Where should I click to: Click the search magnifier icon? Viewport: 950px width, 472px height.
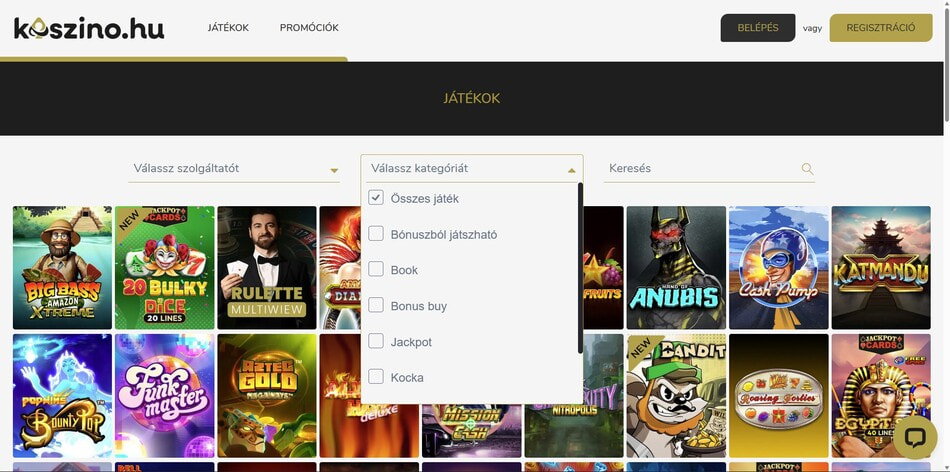pyautogui.click(x=807, y=168)
